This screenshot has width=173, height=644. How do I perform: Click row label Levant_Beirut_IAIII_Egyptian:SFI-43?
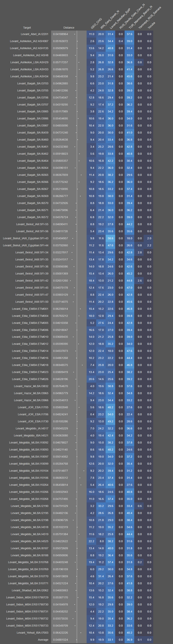coord(25,238)
